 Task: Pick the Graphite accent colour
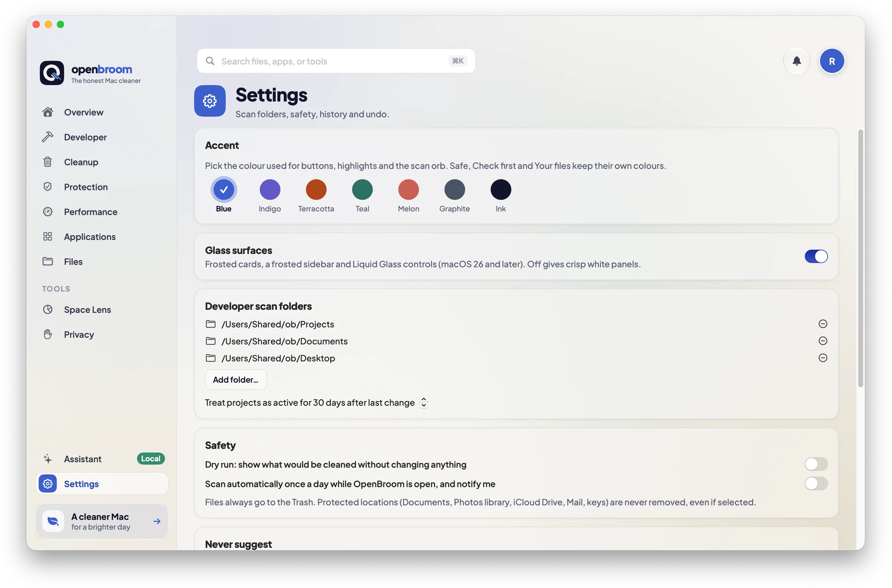tap(454, 189)
